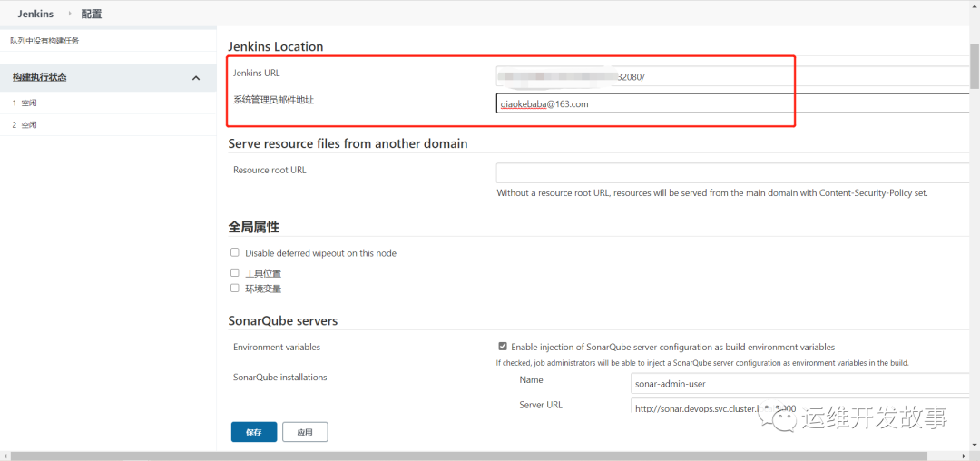The image size is (980, 461).
Task: Click the Resource root URL label
Action: 270,170
